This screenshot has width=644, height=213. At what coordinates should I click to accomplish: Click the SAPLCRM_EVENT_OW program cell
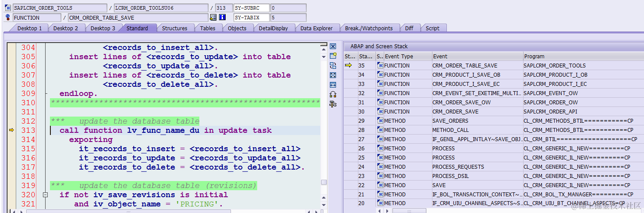(x=584, y=93)
